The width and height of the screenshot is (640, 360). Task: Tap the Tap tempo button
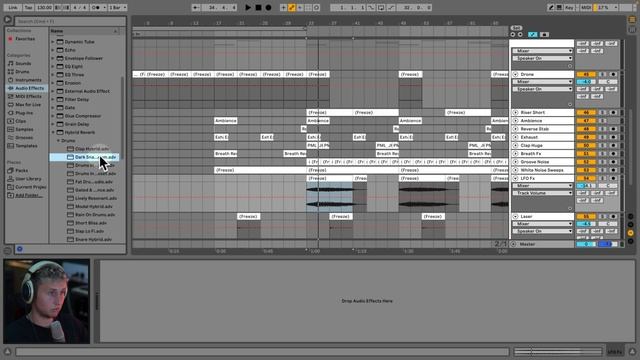28,7
